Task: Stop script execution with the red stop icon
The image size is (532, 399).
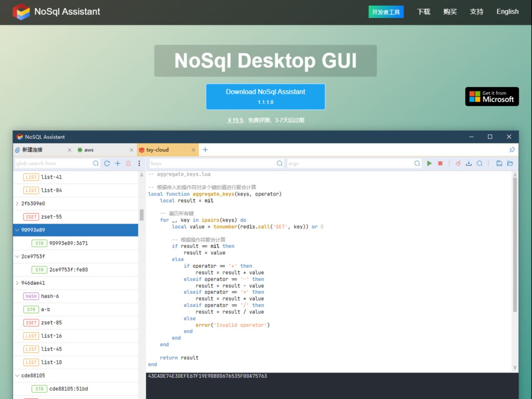Action: click(x=440, y=163)
